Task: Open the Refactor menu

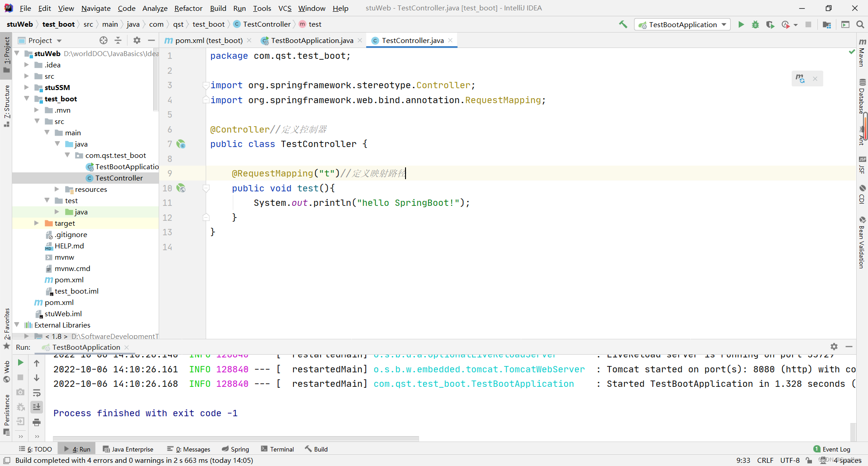Action: click(189, 8)
